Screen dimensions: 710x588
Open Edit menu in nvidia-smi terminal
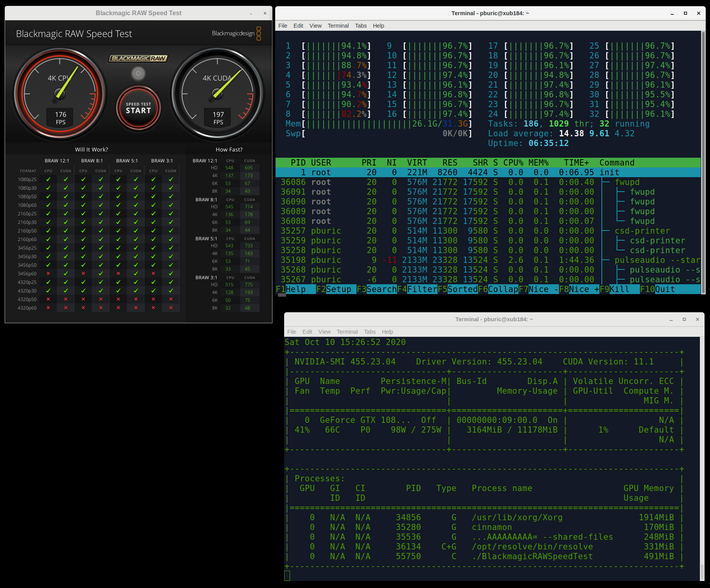tap(307, 332)
